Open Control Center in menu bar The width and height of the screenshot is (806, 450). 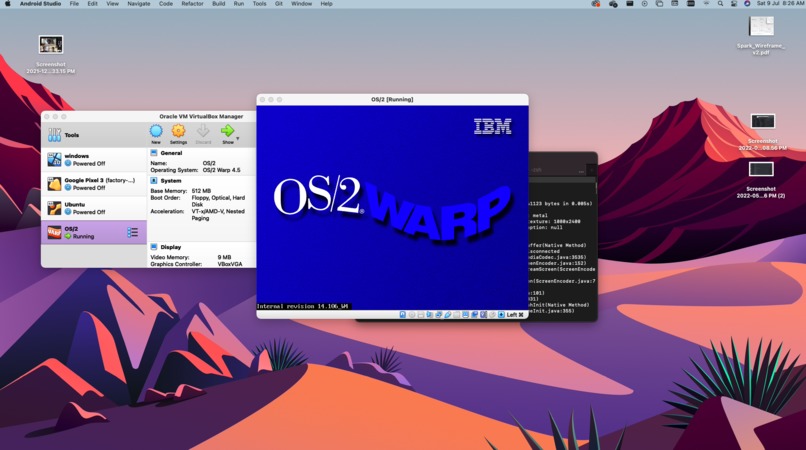pos(734,4)
